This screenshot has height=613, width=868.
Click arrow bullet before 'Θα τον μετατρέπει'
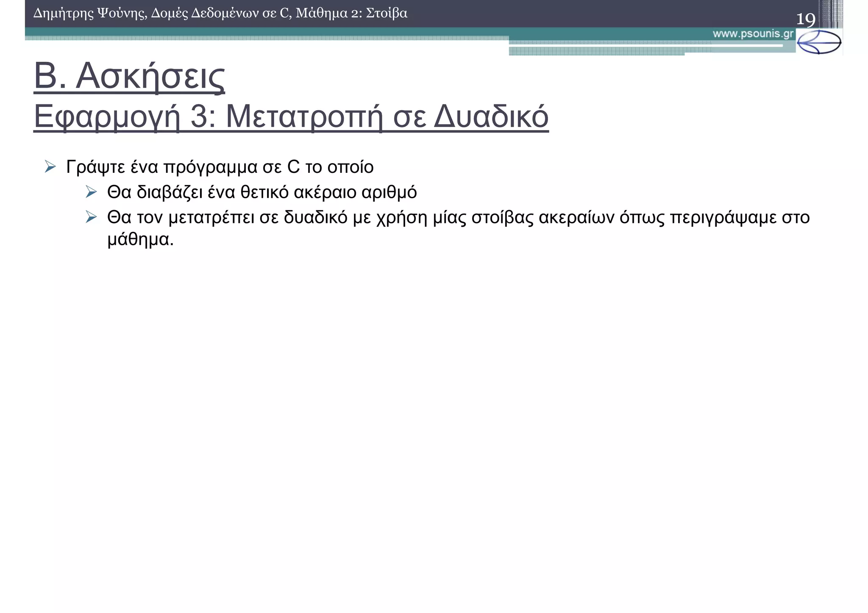click(x=91, y=217)
